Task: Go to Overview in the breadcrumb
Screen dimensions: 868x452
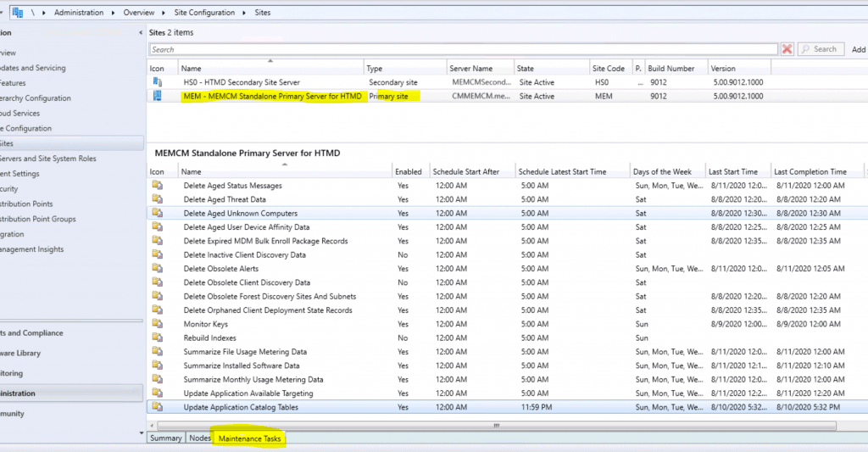Action: tap(138, 12)
